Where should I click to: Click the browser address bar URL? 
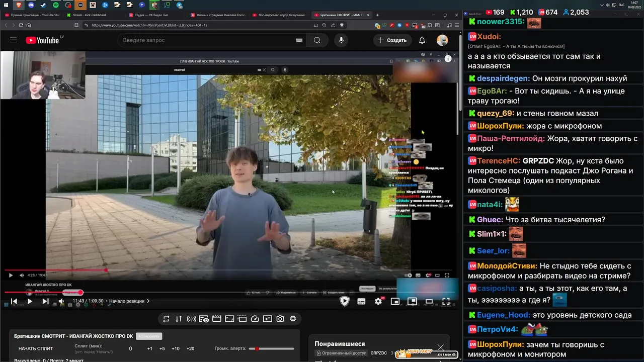tap(149, 25)
